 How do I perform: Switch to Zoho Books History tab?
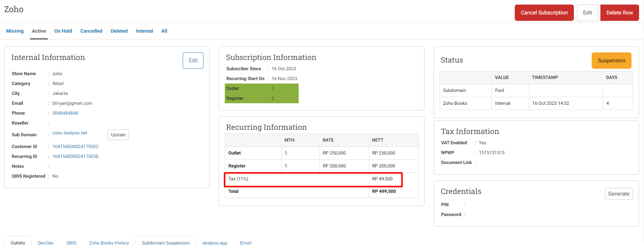click(109, 243)
